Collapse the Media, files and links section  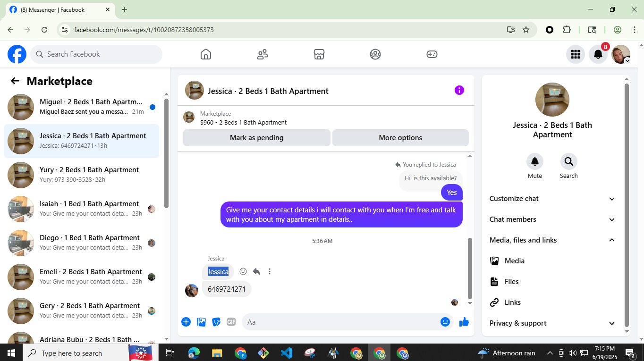[x=552, y=240]
